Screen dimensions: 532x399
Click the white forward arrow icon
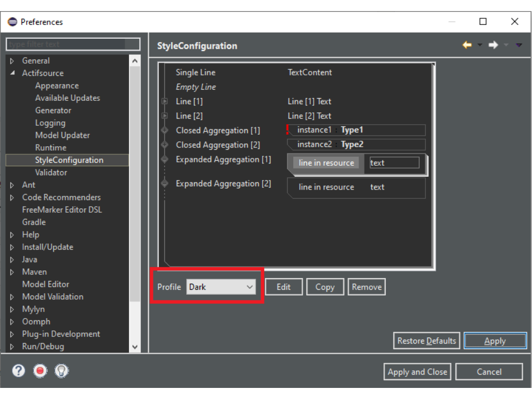pos(493,45)
